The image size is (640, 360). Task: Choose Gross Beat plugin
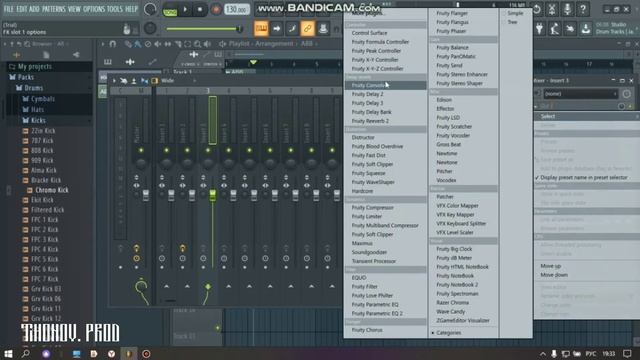(449, 144)
